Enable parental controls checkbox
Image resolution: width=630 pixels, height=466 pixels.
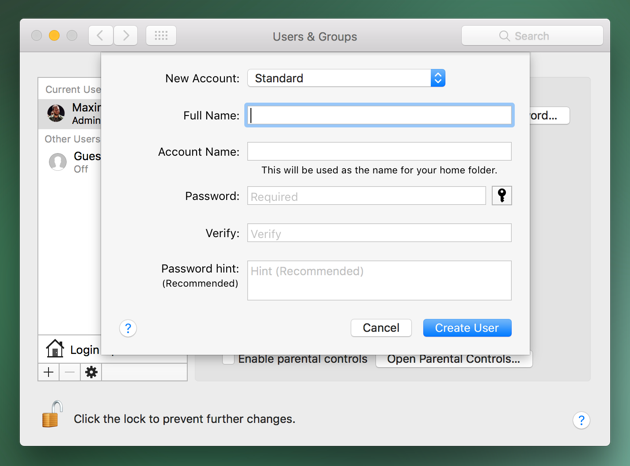[229, 359]
